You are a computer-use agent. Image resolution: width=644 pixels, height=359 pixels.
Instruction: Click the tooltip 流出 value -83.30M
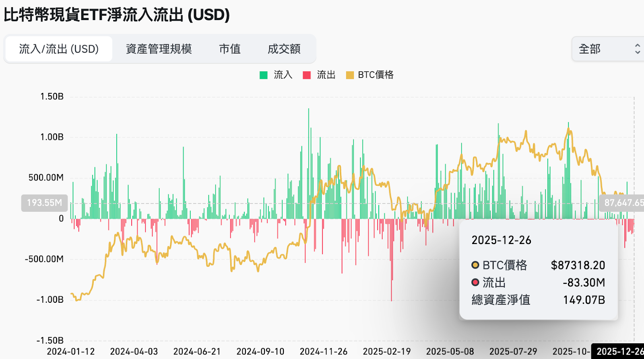[x=584, y=283]
